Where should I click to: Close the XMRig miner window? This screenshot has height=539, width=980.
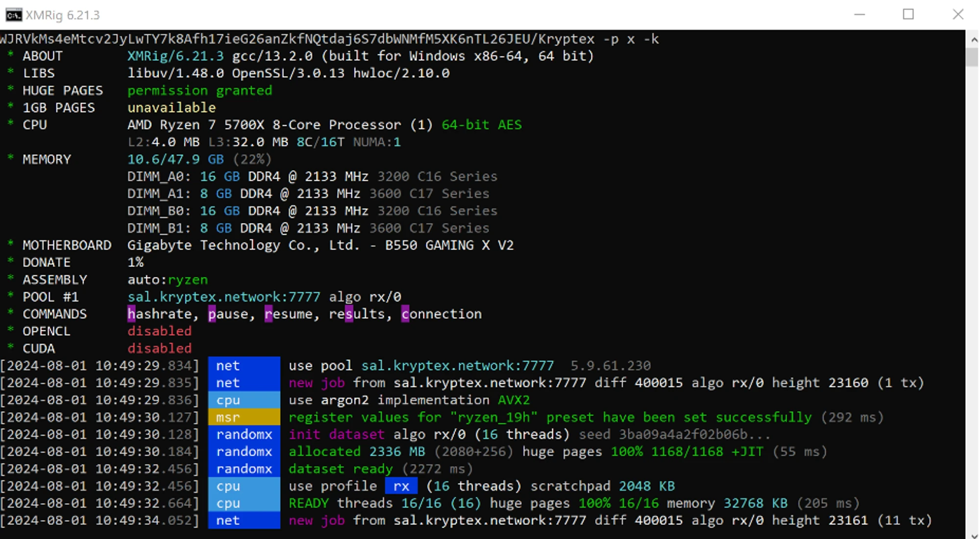[958, 15]
